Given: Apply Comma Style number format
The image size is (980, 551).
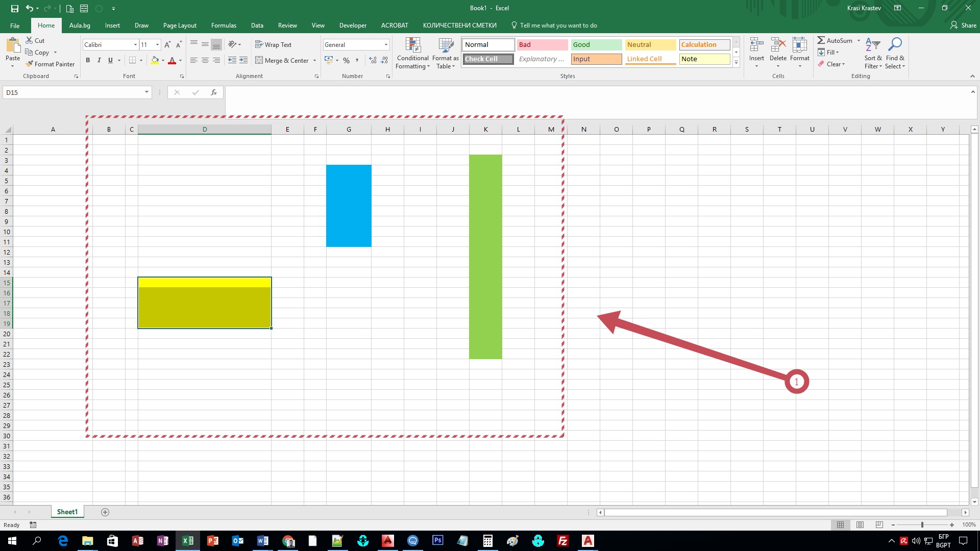Looking at the screenshot, I should [x=357, y=60].
